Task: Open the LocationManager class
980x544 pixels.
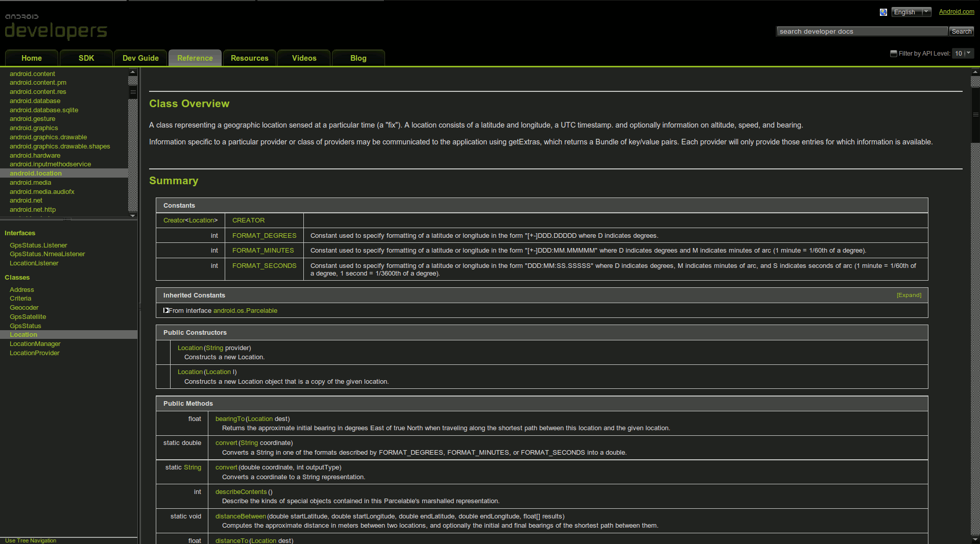Action: 35,344
